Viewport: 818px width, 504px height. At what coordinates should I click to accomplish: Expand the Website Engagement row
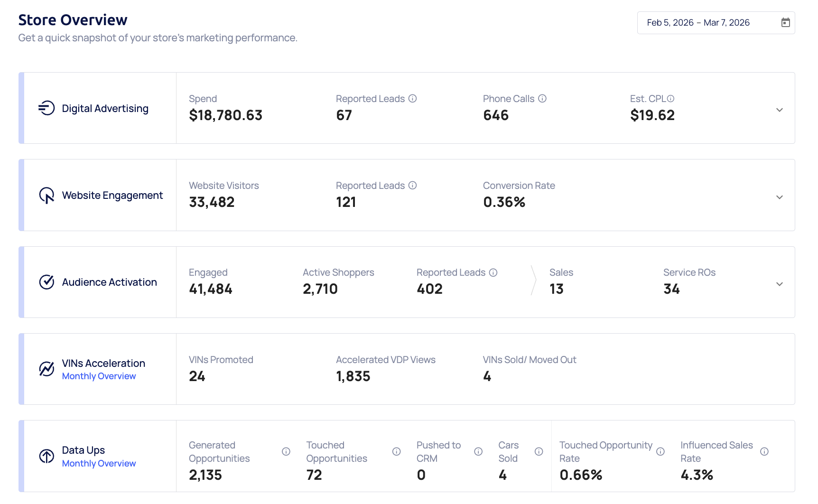tap(779, 197)
